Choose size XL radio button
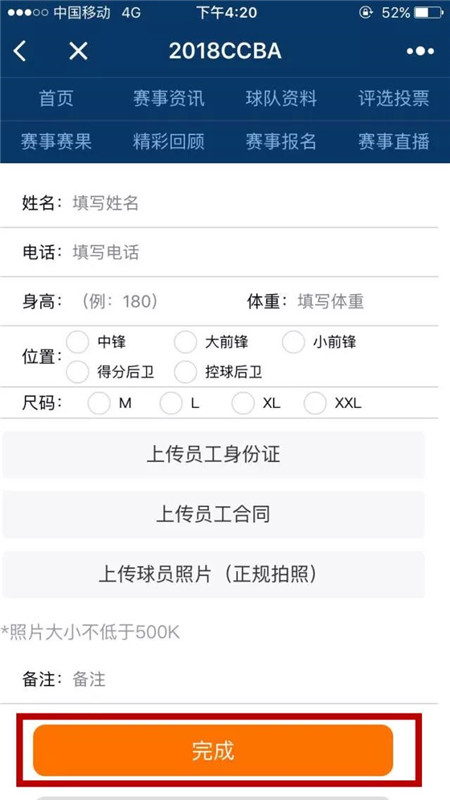 242,404
